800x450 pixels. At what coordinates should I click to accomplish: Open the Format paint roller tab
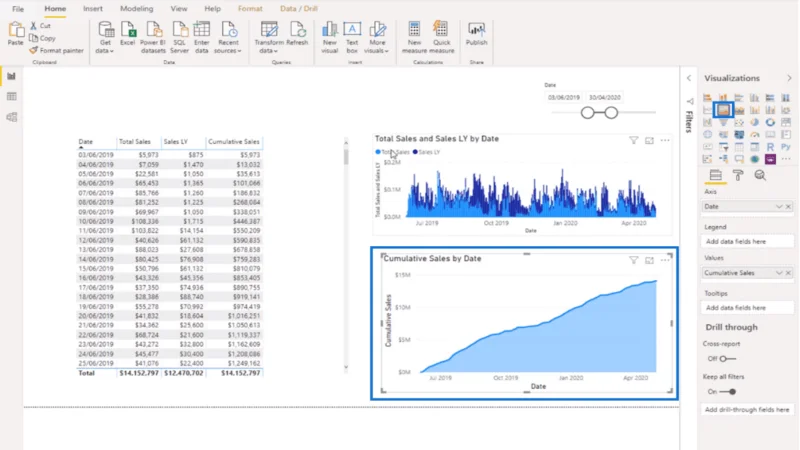click(738, 176)
